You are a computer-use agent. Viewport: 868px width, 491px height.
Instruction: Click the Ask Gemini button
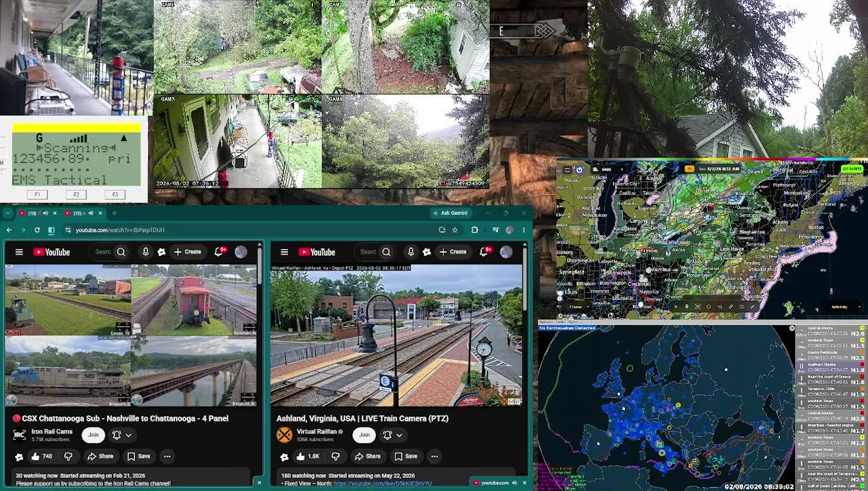[x=450, y=213]
